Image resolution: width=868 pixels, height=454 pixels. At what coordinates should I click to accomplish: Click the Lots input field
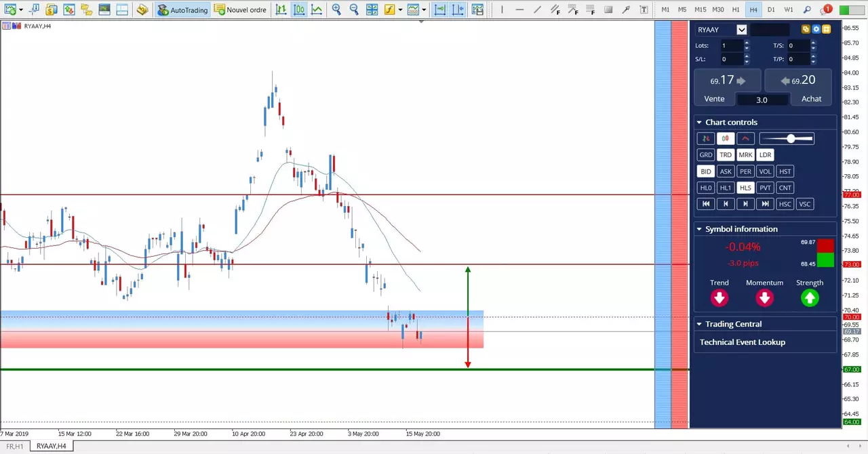point(732,45)
